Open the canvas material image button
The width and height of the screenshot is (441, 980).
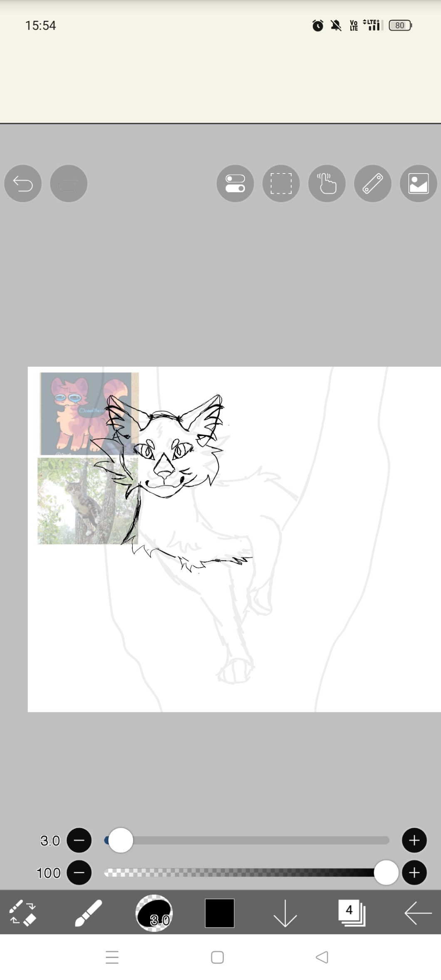(x=418, y=184)
